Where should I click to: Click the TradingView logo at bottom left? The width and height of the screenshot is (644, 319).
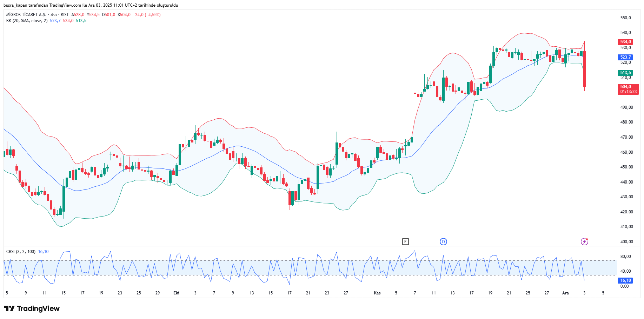32,308
